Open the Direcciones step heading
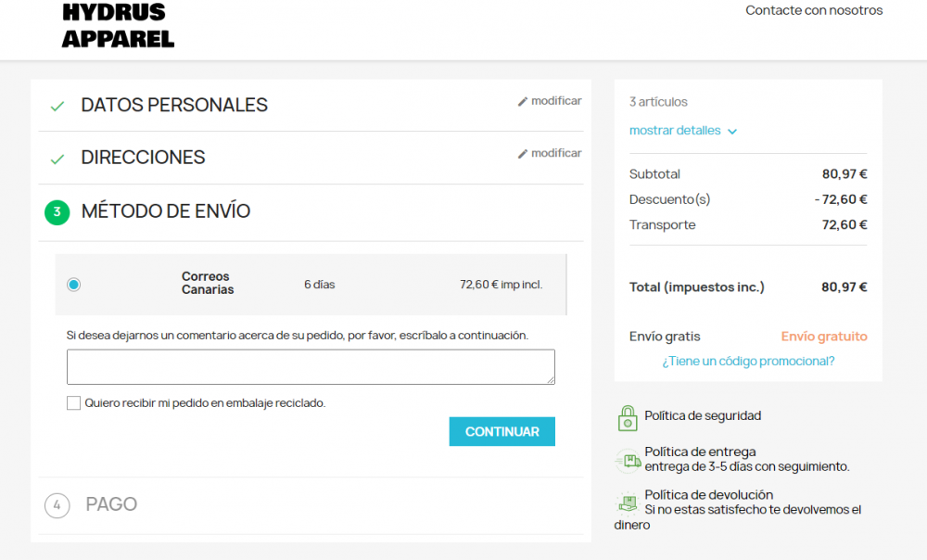Image resolution: width=927 pixels, height=560 pixels. click(143, 158)
